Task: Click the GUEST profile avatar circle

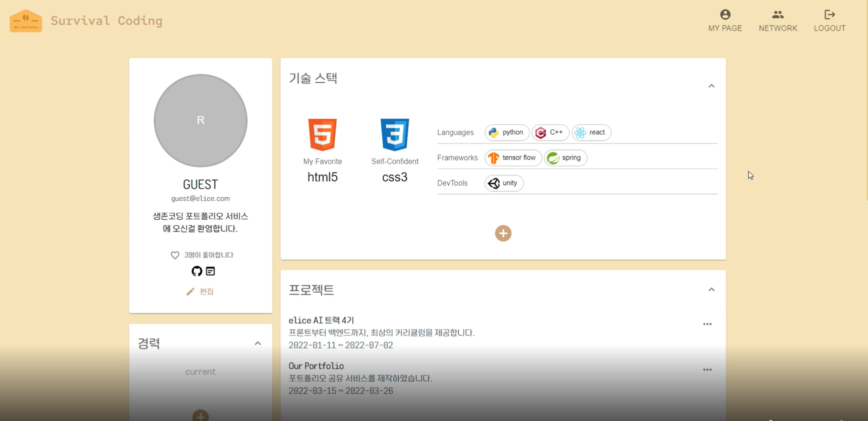Action: (x=200, y=121)
